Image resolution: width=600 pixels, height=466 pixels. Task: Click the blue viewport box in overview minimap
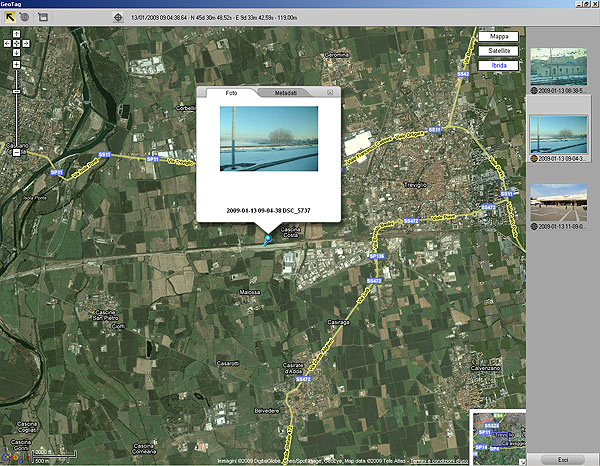500,439
